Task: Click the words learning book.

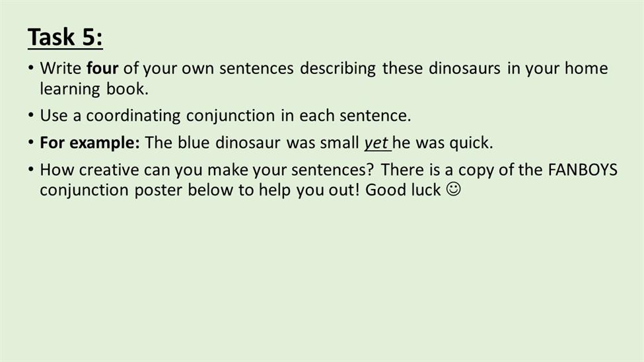Action: [94, 89]
